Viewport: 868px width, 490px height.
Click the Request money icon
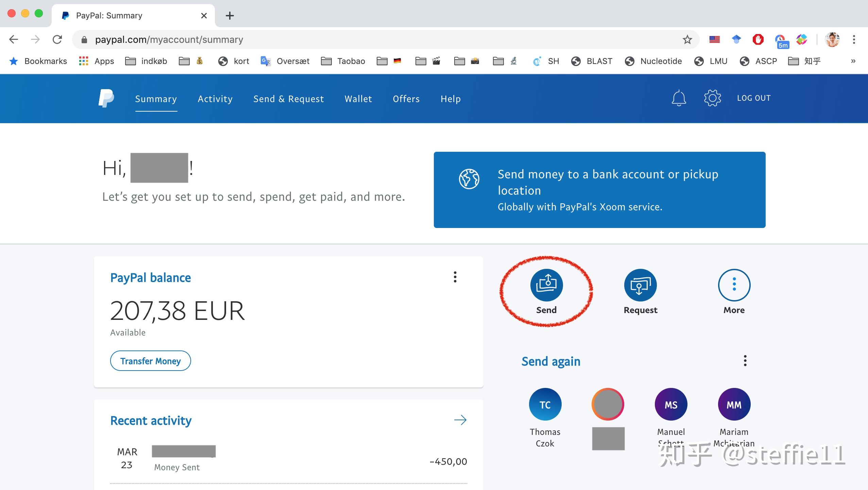(640, 285)
